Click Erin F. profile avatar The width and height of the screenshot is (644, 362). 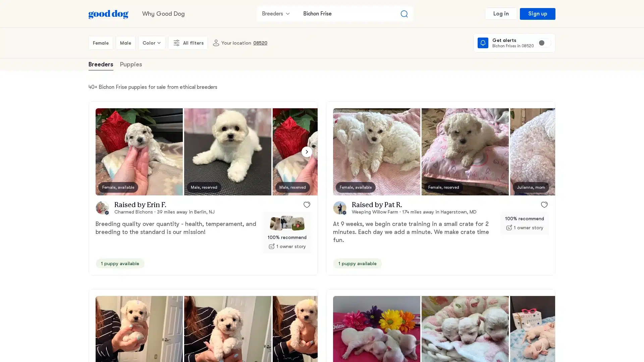coord(102,208)
